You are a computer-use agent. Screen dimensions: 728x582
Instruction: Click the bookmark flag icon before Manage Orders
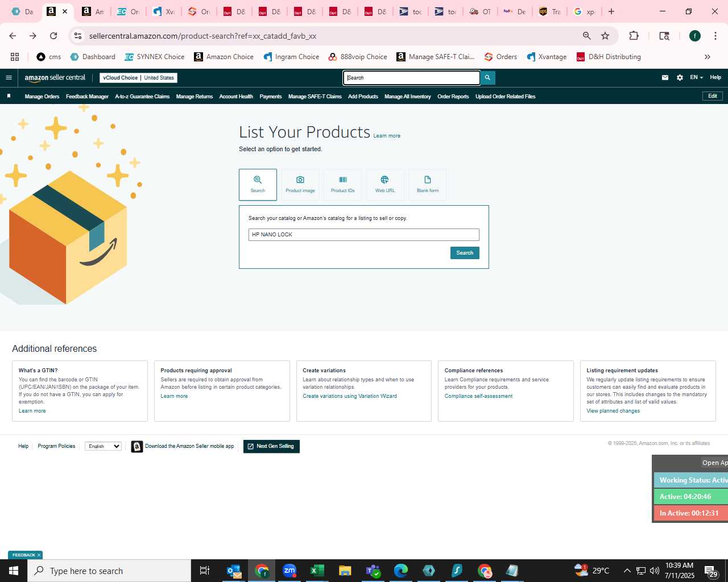(9, 97)
